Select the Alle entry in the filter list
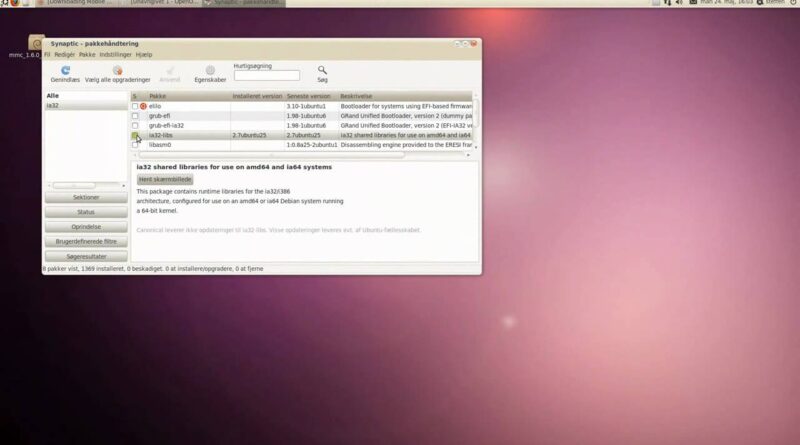Screen dimensions: 800x445 tap(86, 96)
